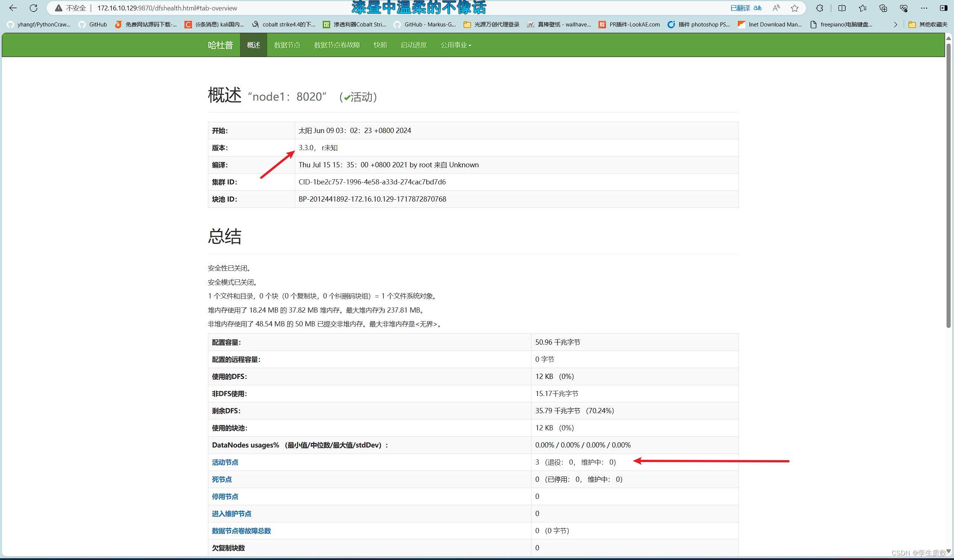954x560 pixels.
Task: Open the Favorites list icon
Action: [x=862, y=8]
